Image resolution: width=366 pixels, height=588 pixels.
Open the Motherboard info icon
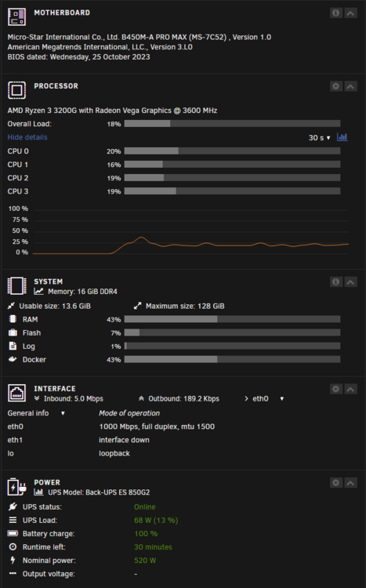tap(335, 13)
